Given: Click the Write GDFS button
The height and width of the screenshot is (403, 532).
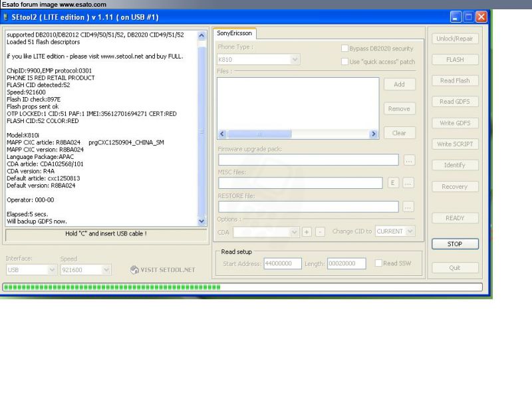Looking at the screenshot, I should [455, 123].
